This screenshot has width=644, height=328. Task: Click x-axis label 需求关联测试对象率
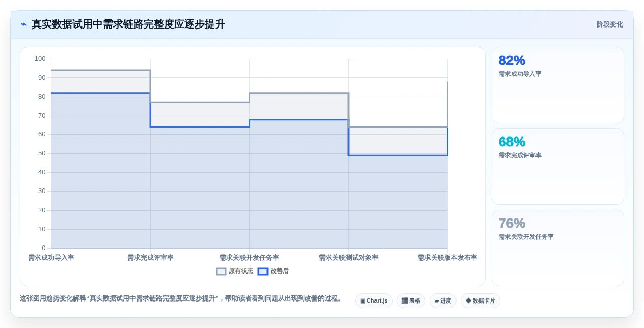(348, 258)
